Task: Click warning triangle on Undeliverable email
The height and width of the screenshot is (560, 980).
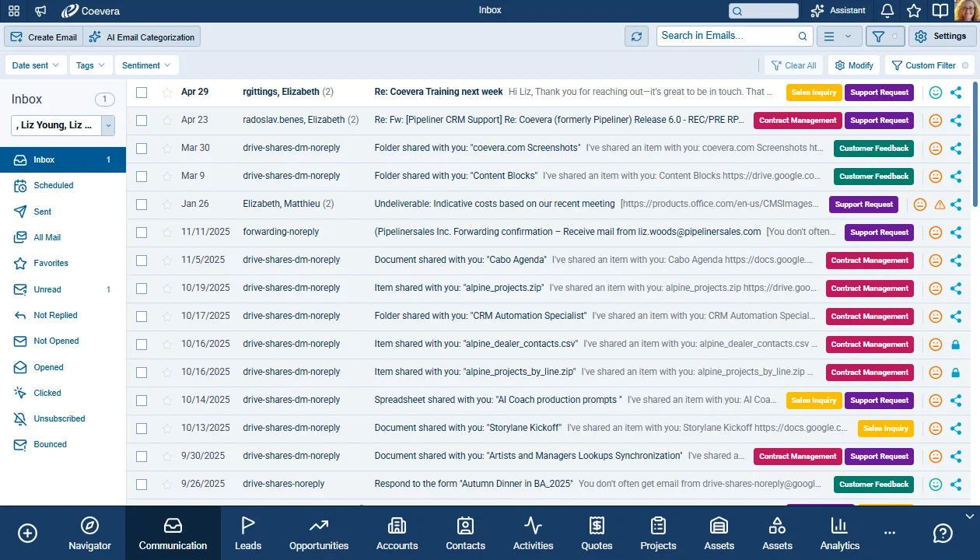Action: point(940,205)
